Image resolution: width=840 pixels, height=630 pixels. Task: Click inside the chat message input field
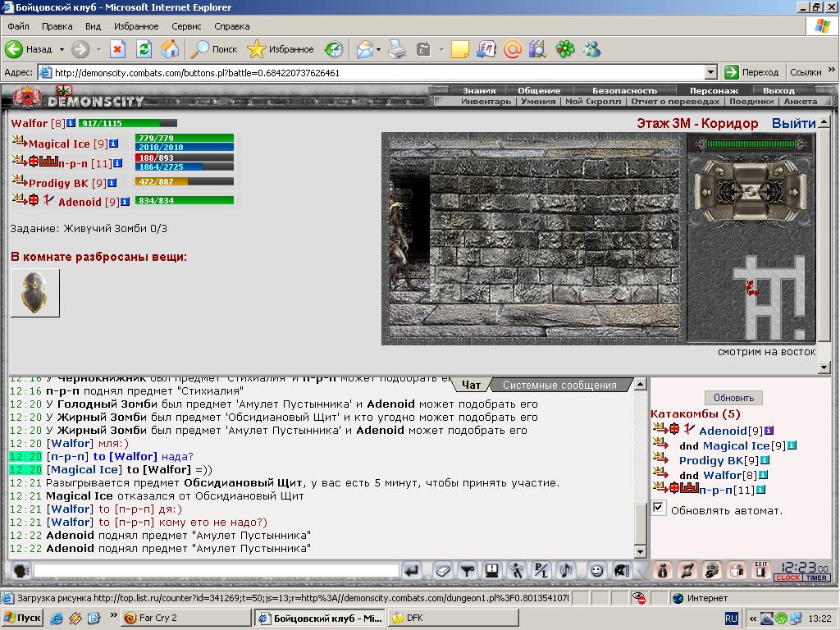(x=217, y=571)
